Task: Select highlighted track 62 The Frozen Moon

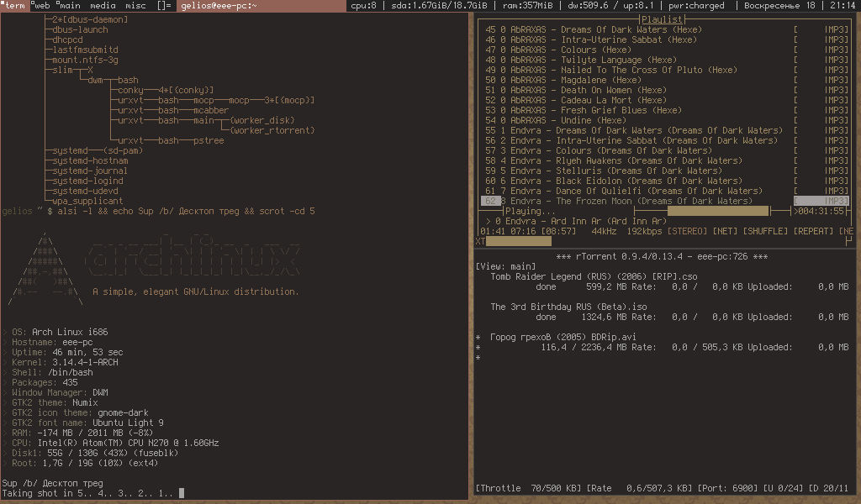Action: click(667, 201)
